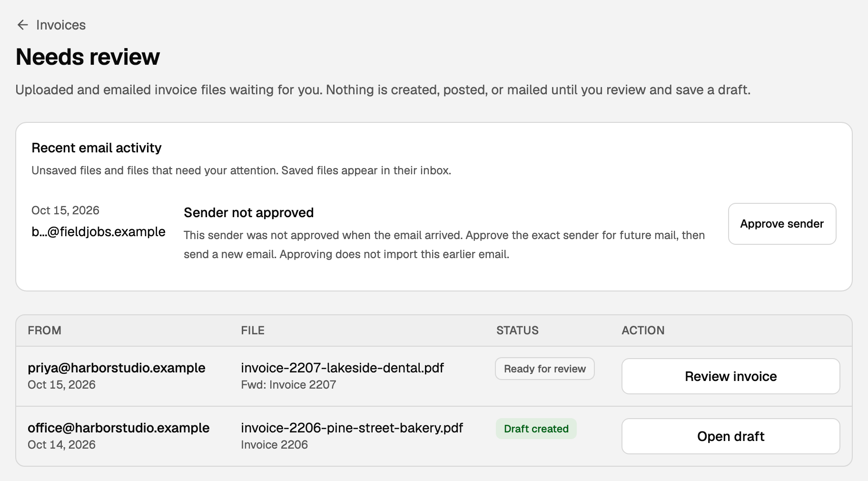Screen dimensions: 868x481
Task: Click file name invoice-2206-pine-street-bakery.pdf
Action: pyautogui.click(x=352, y=428)
